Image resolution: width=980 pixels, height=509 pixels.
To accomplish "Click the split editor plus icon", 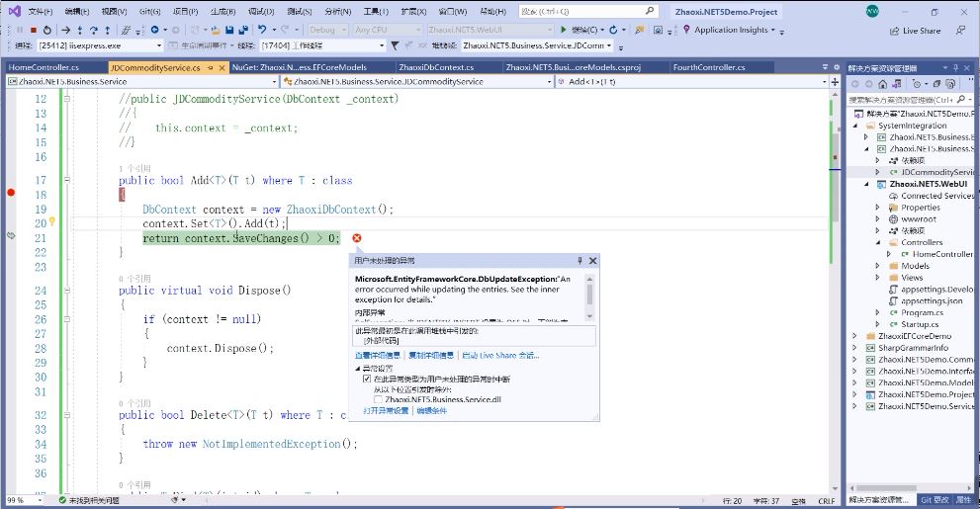I will (835, 81).
